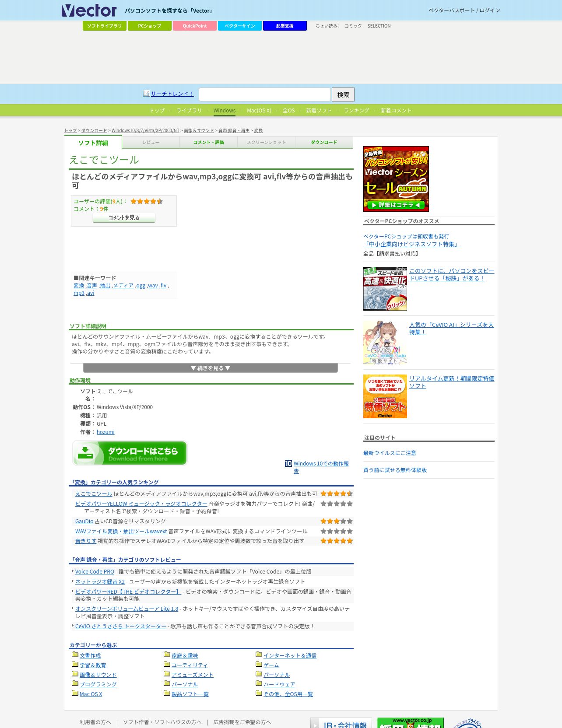
Task: Click the コメントを見る button
Action: click(124, 217)
